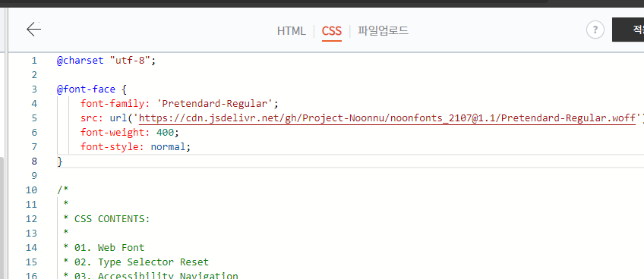644x279 pixels.
Task: Switch to the HTML tab
Action: click(291, 31)
